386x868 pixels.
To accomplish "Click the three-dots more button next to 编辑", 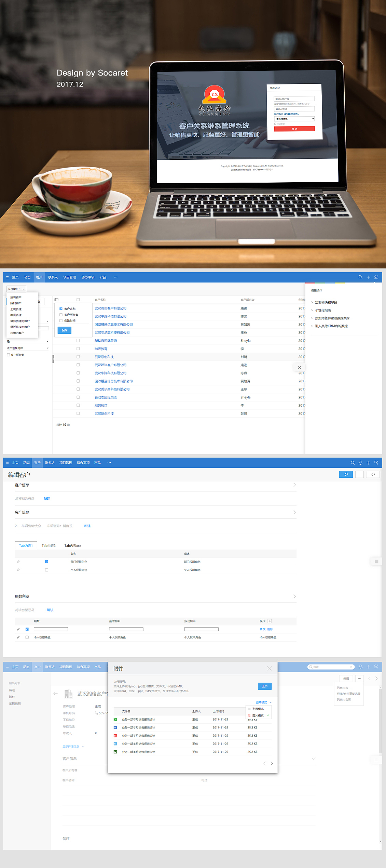I will [359, 679].
